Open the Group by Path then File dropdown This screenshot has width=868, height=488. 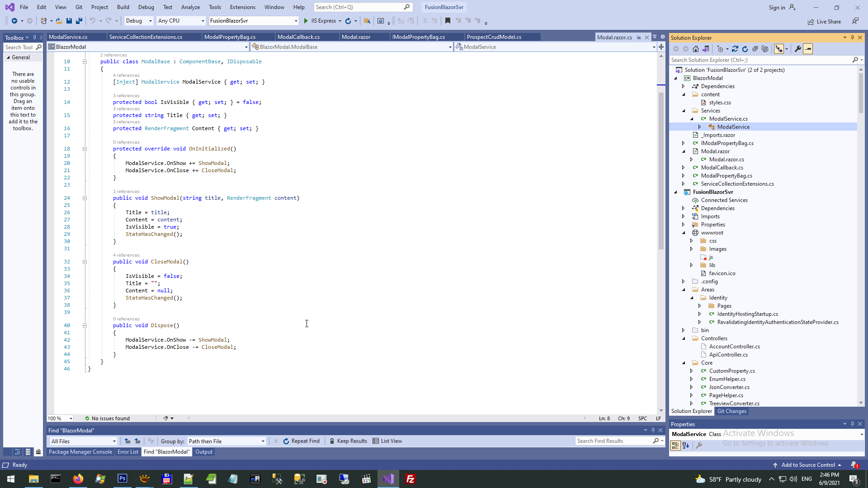[226, 441]
